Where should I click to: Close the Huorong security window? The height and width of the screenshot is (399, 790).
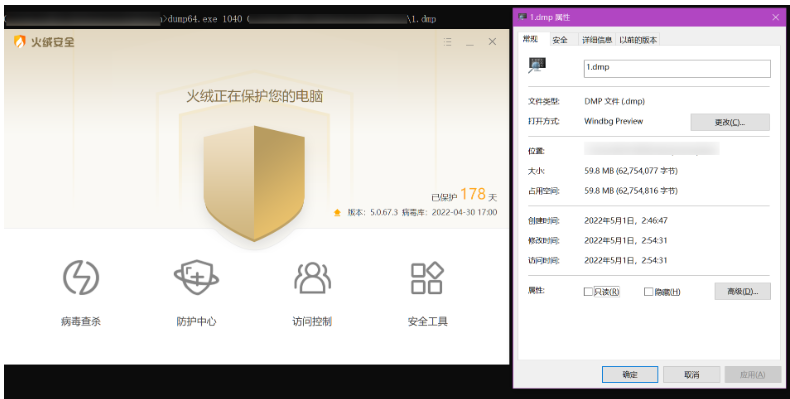tap(492, 42)
